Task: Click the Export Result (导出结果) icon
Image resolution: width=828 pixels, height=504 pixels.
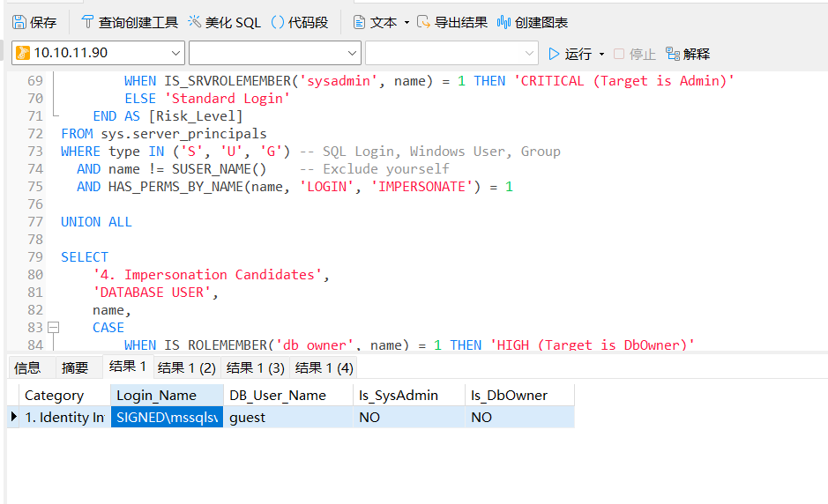Action: [424, 22]
